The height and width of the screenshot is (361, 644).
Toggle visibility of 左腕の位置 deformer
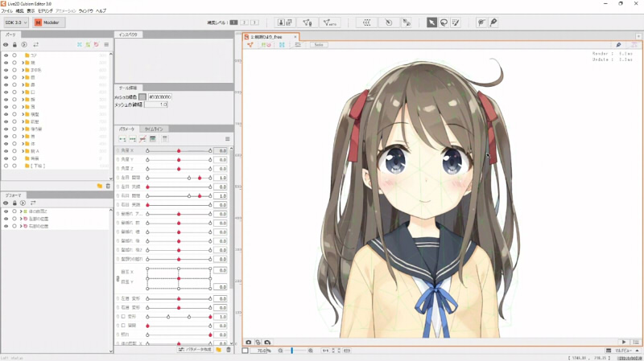point(6,219)
